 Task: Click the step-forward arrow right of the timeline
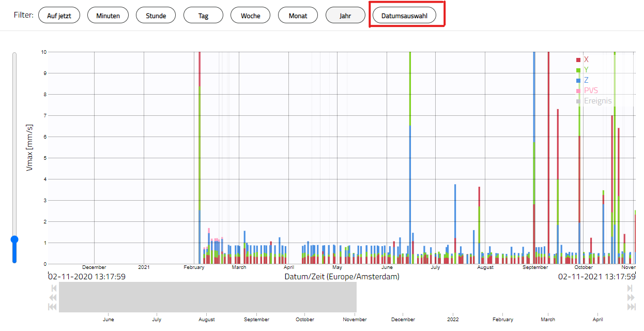click(x=630, y=288)
